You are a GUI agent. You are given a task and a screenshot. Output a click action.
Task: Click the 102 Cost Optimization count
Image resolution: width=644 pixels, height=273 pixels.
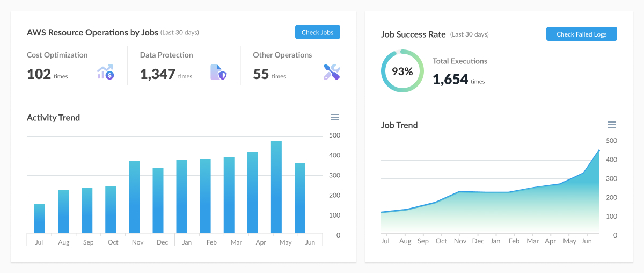39,74
